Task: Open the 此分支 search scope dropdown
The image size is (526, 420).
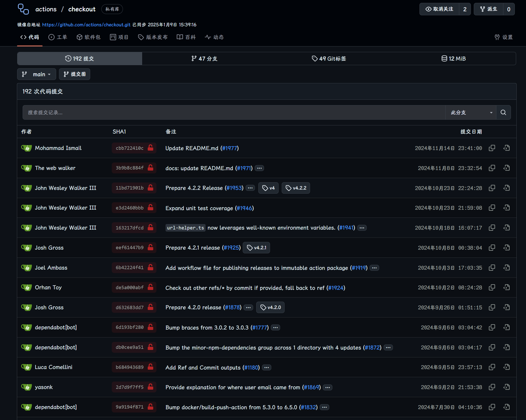Action: tap(471, 112)
